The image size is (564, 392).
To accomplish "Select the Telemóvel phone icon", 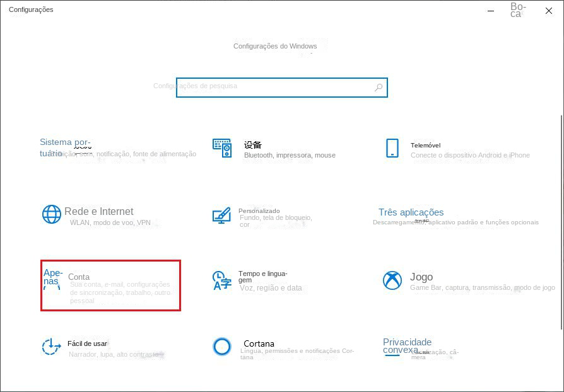I will click(393, 148).
